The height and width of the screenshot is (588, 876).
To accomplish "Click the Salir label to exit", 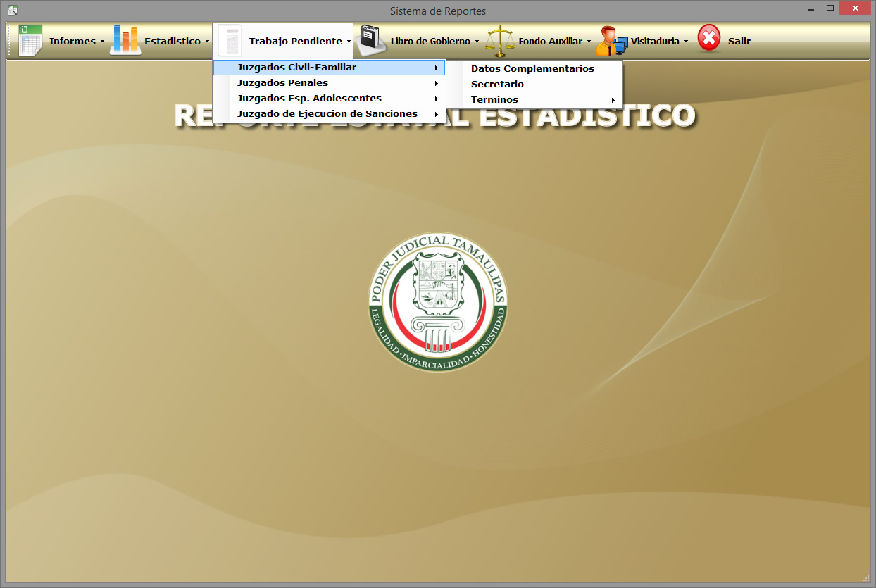I will point(739,41).
